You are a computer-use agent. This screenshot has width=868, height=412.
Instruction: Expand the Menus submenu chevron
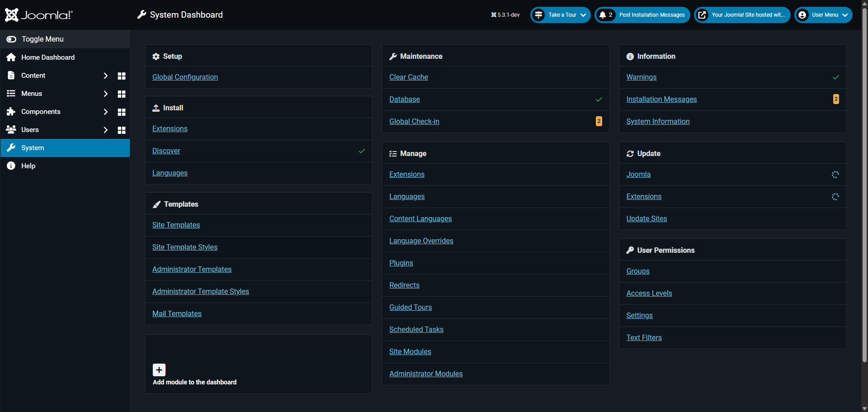tap(106, 94)
